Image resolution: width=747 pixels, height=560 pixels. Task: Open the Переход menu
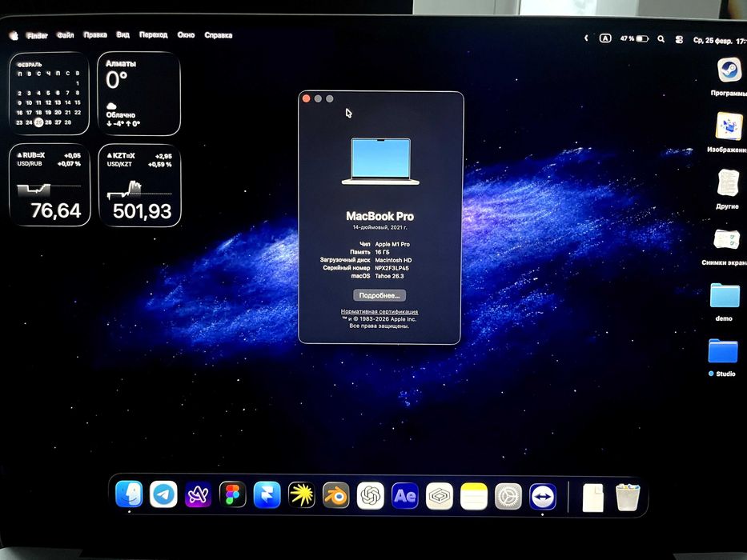(154, 34)
